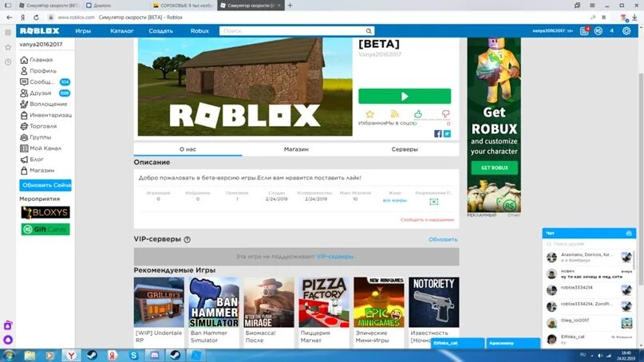Screen dimensions: 644x362
Task: Click the VIP-серверы help question icon
Action: coord(188,240)
